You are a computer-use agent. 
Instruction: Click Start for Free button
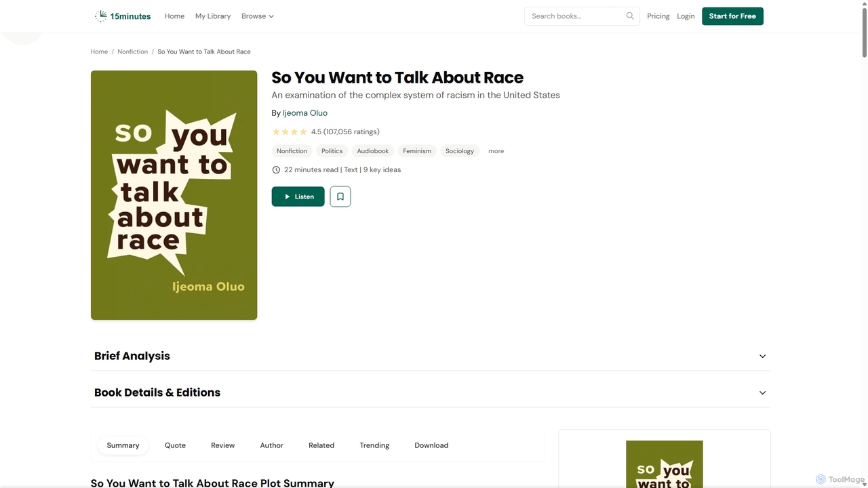pyautogui.click(x=732, y=16)
